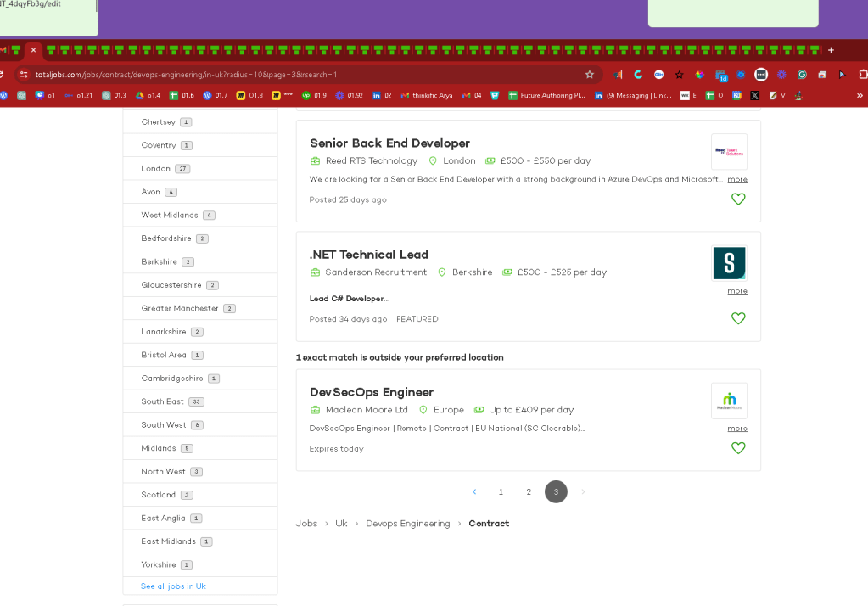Open the puzzle-piece Extensions menu

pos(862,74)
